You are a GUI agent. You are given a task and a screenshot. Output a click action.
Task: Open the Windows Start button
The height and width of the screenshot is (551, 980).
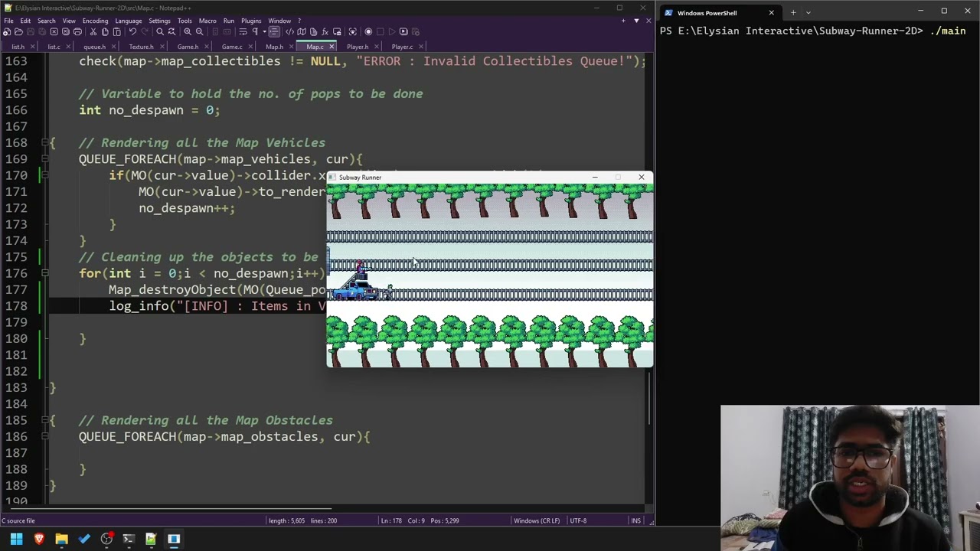tap(16, 539)
